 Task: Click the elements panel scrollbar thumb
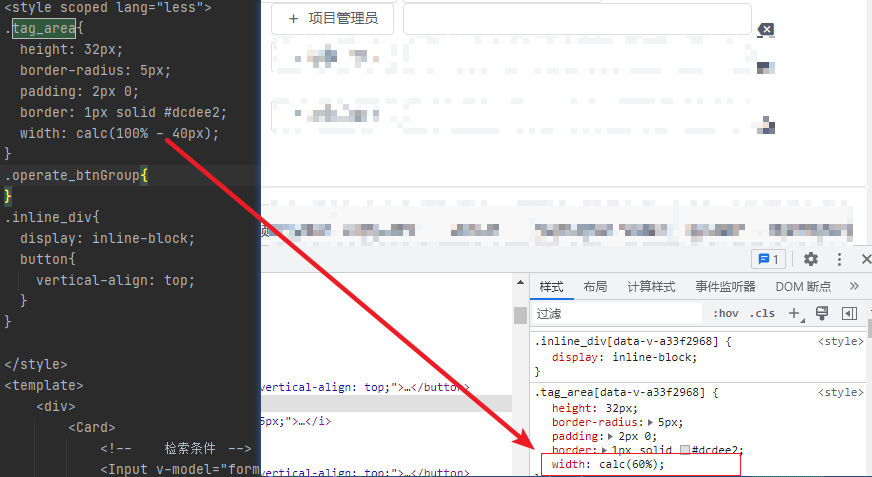tap(521, 315)
